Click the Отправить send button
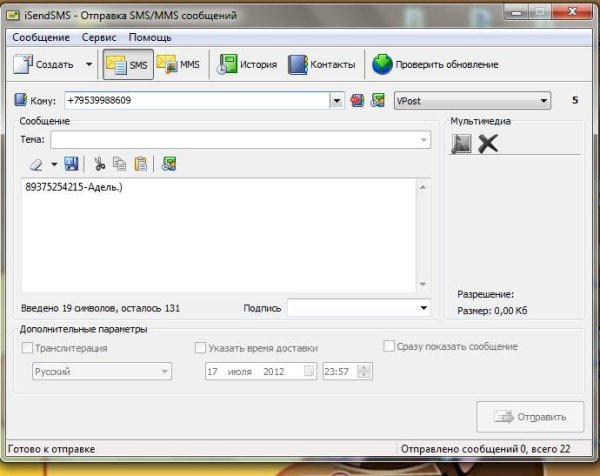This screenshot has width=600, height=476. tap(530, 417)
